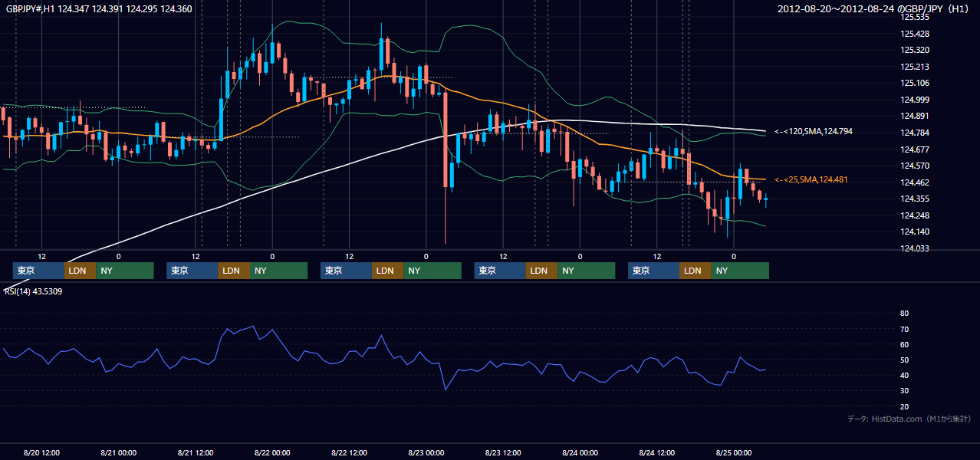Select the 125.428 price axis label
The image size is (980, 460).
[x=914, y=34]
